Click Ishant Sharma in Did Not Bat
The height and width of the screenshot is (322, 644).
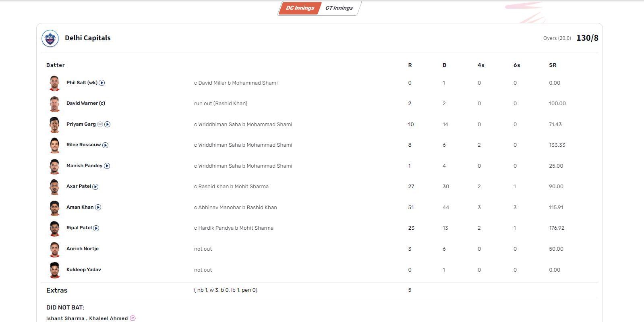[65, 318]
